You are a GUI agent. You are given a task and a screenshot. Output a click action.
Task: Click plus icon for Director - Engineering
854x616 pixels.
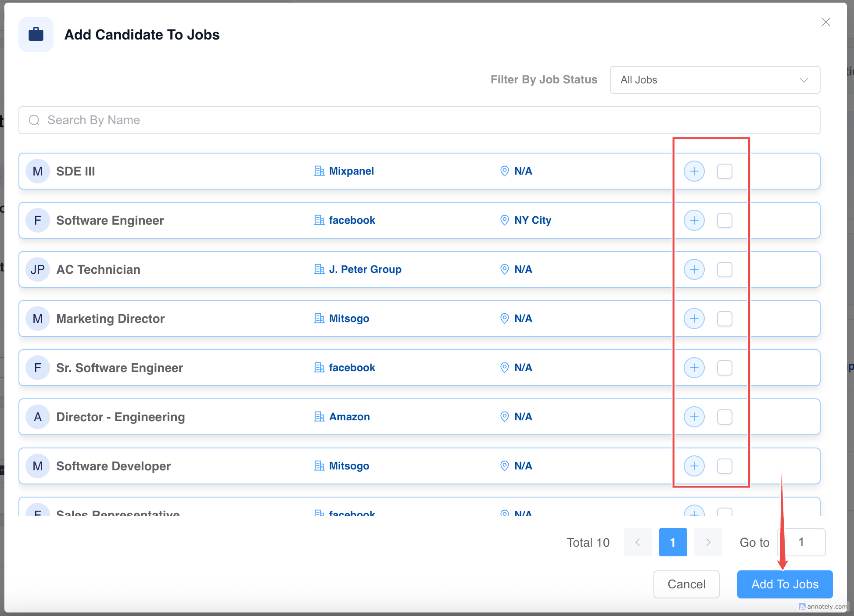[x=694, y=417]
